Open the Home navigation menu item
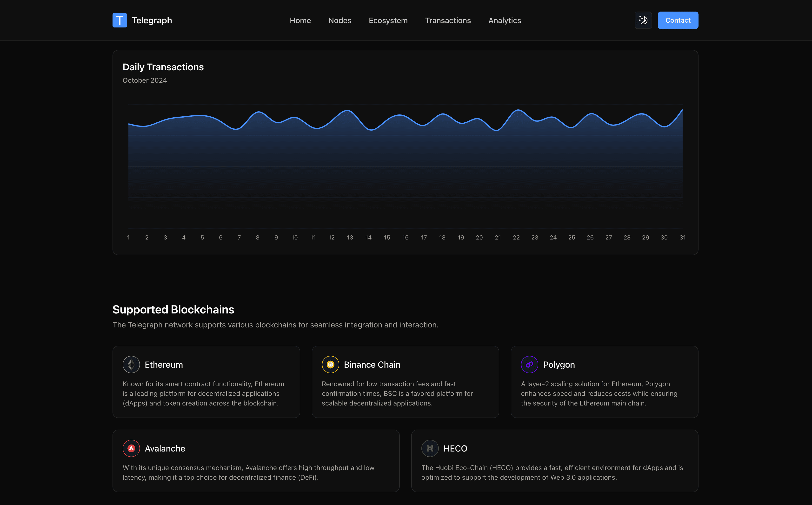 (300, 20)
